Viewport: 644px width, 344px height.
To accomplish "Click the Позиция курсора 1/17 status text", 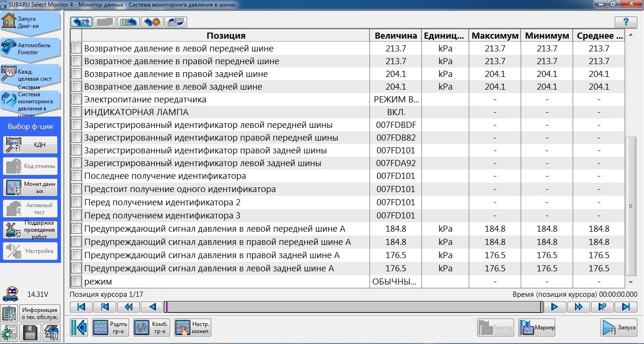I will (106, 294).
